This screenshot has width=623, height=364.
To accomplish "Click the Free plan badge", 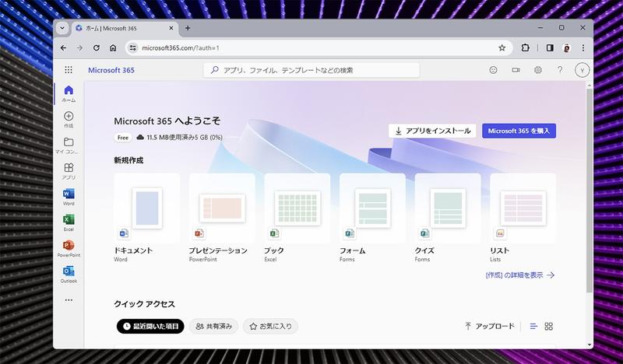I will 123,138.
